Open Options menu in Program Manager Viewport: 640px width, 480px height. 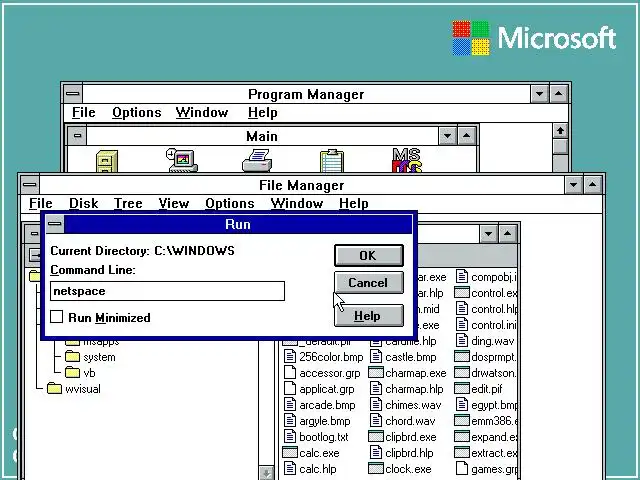point(137,112)
